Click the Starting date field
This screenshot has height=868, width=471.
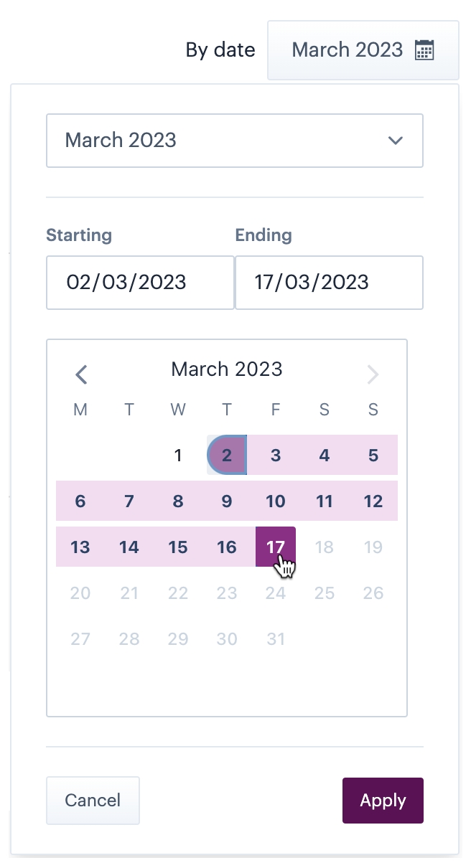140,282
